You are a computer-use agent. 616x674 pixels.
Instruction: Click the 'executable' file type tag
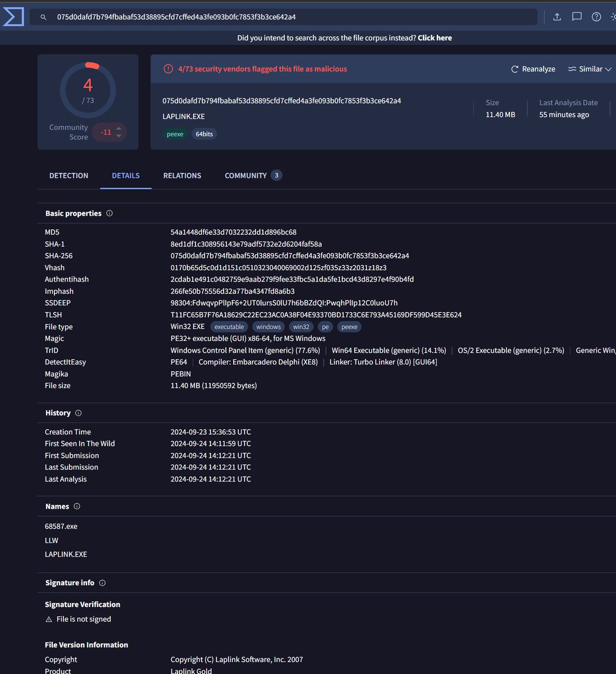coord(229,327)
